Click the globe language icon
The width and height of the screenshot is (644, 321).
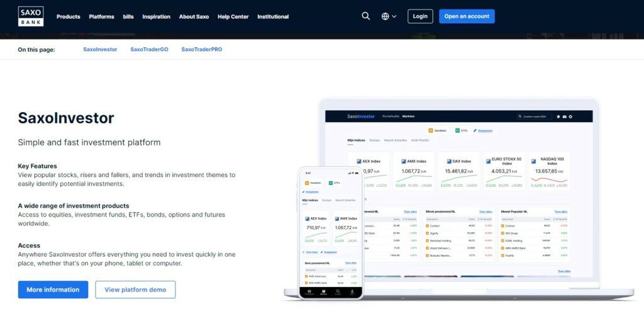pos(385,16)
